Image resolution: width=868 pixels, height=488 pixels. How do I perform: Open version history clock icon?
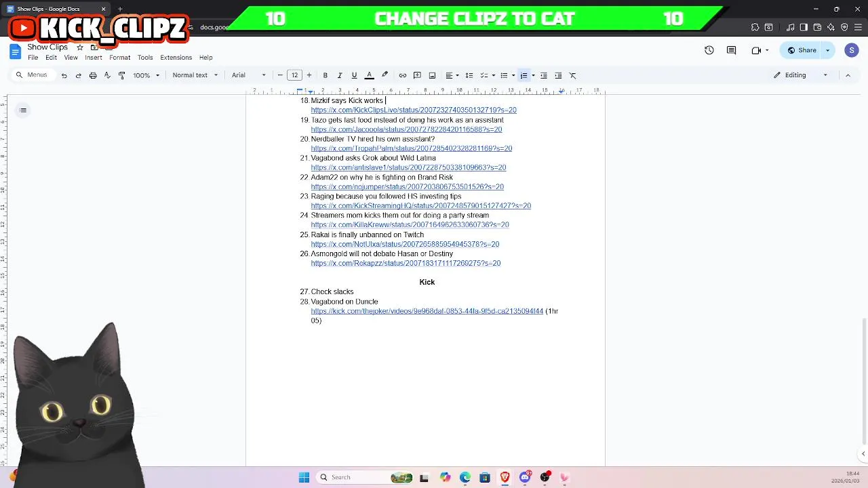[x=709, y=50]
